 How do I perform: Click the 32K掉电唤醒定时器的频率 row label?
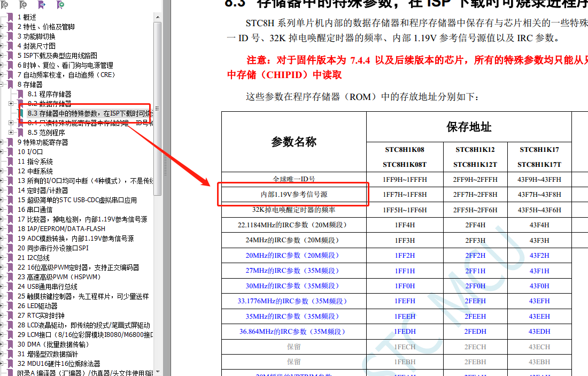click(294, 210)
